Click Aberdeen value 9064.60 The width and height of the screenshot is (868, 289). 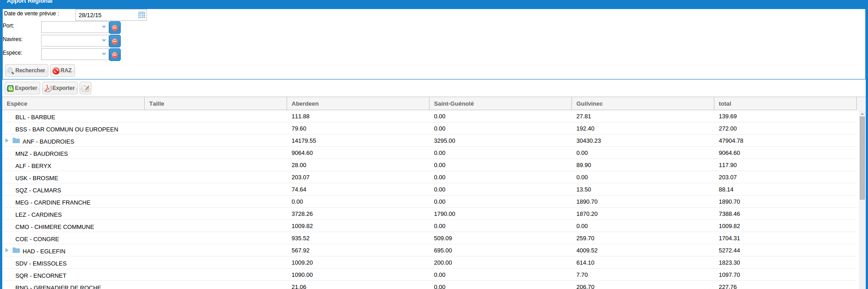click(302, 153)
